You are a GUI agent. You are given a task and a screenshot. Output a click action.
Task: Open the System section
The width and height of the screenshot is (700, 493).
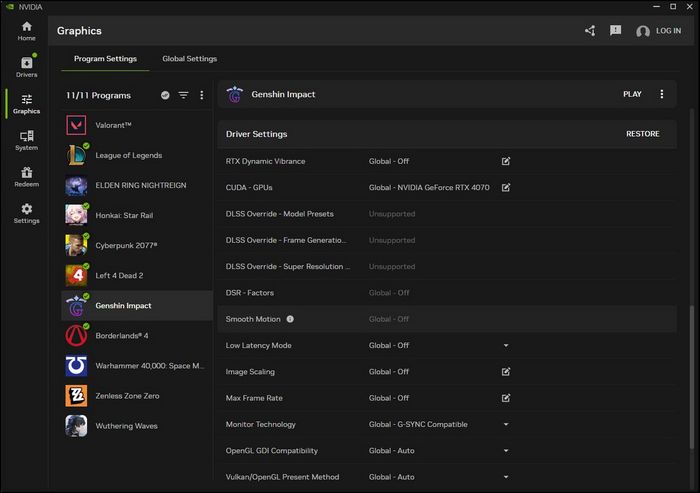[26, 141]
